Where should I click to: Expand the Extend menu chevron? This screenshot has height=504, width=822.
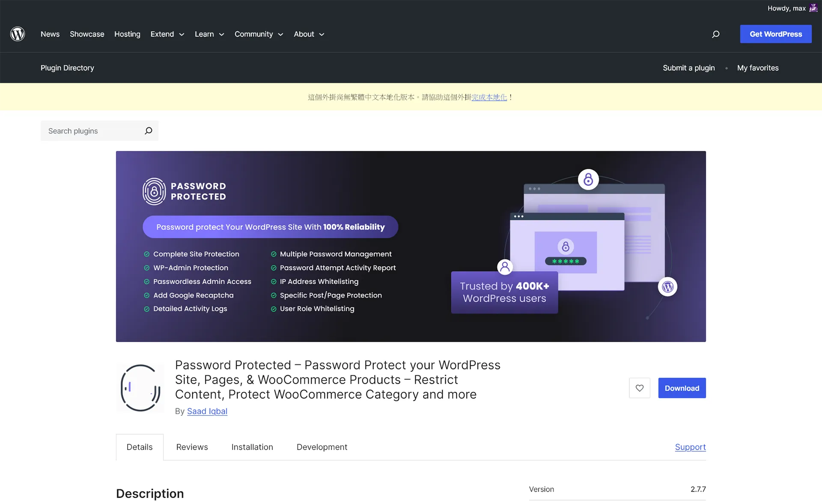coord(182,34)
